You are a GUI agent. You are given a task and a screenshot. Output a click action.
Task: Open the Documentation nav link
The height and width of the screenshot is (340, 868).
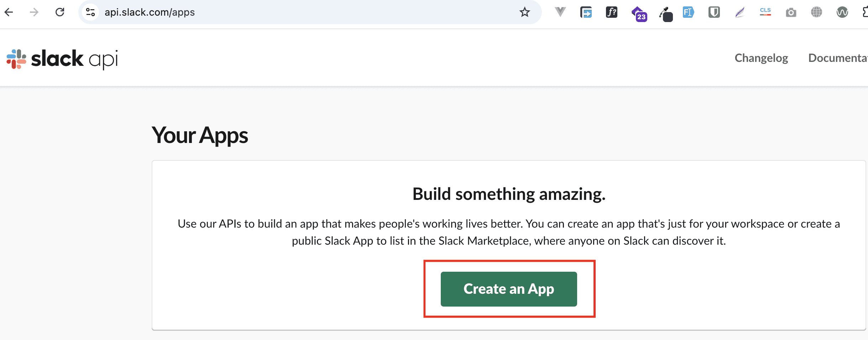click(838, 58)
